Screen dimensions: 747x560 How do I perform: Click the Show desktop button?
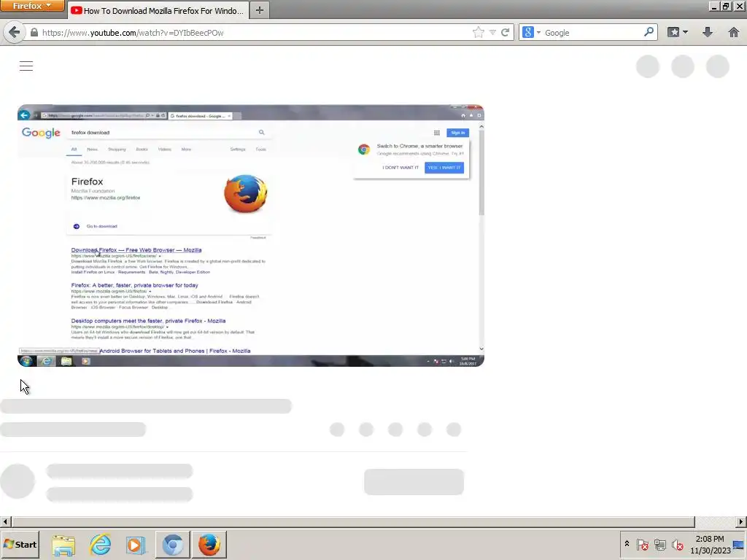click(x=740, y=544)
